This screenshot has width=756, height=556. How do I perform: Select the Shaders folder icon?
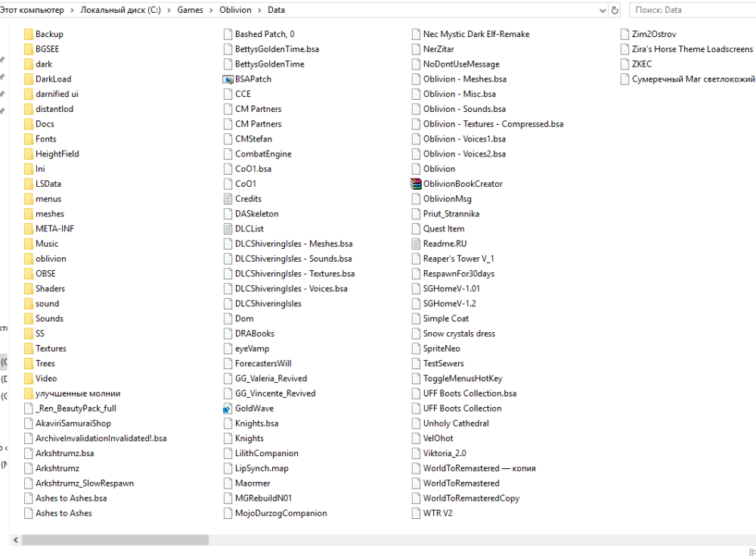pyautogui.click(x=29, y=289)
